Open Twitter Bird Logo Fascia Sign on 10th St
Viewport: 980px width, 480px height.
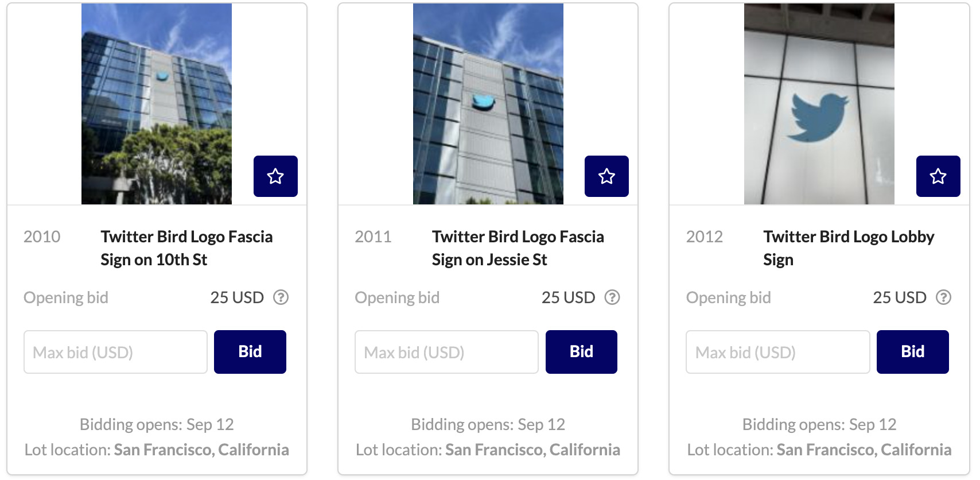tap(186, 248)
